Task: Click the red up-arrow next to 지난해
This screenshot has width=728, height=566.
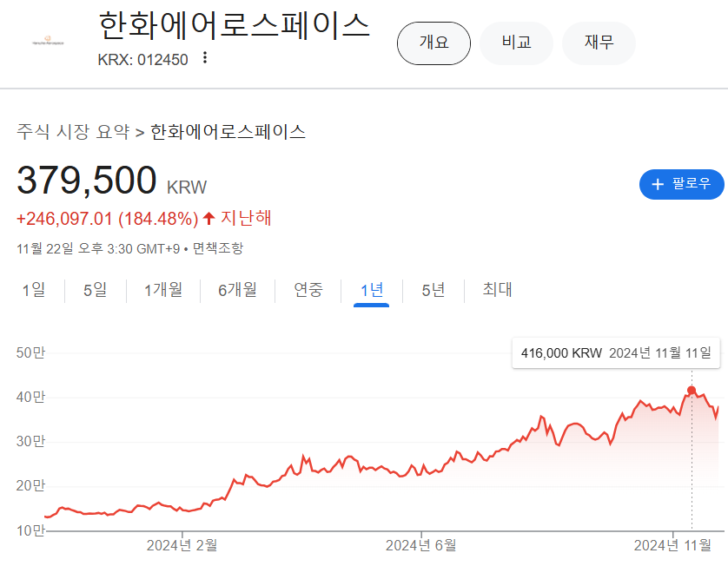Action: (208, 218)
